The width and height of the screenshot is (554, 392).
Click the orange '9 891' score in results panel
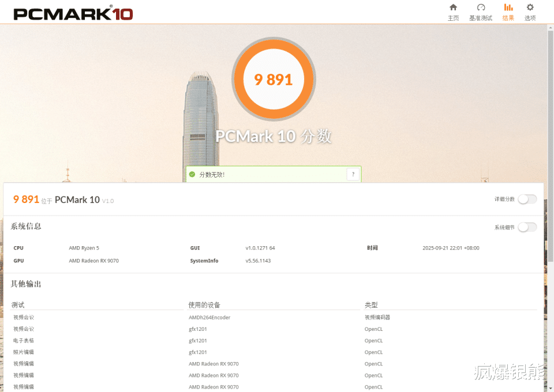pyautogui.click(x=26, y=199)
